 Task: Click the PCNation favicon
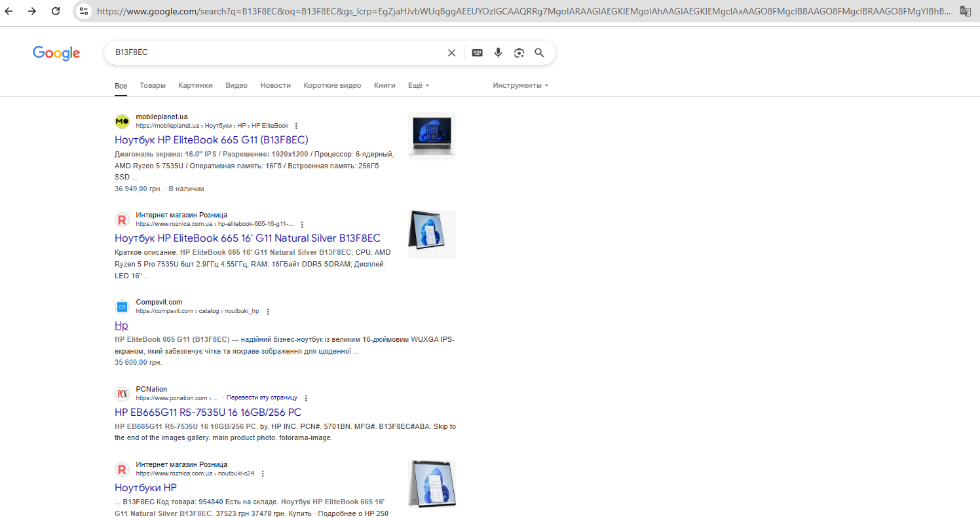[x=122, y=394]
